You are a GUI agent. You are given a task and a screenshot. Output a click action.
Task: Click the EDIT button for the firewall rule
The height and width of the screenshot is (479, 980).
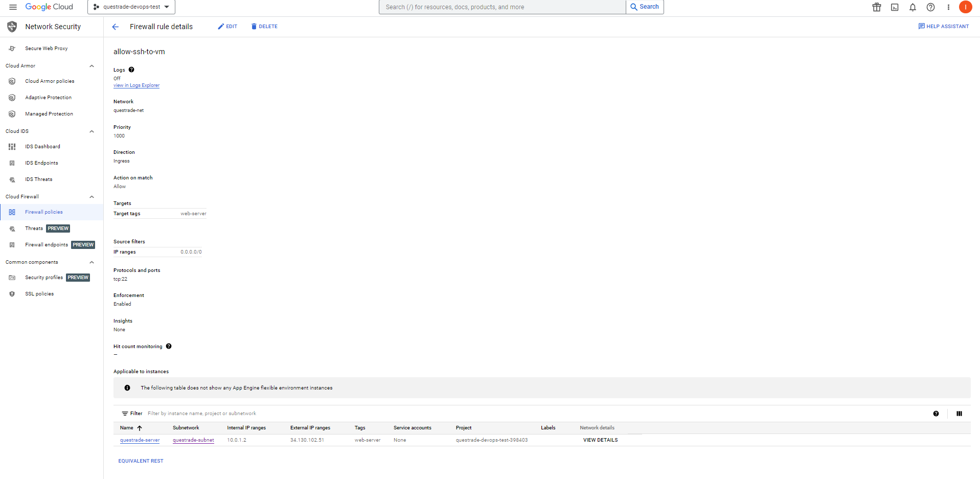click(x=227, y=26)
